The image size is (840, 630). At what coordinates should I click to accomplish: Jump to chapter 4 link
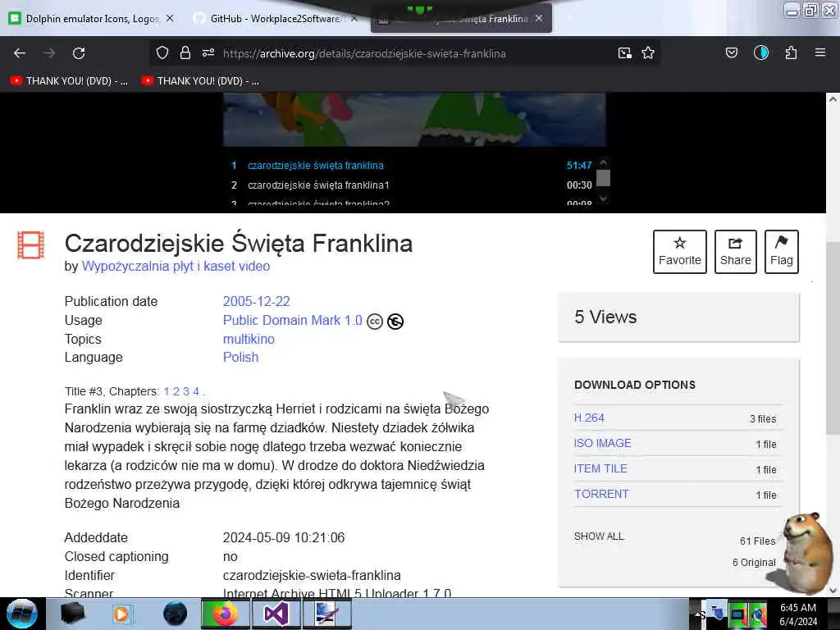click(196, 391)
